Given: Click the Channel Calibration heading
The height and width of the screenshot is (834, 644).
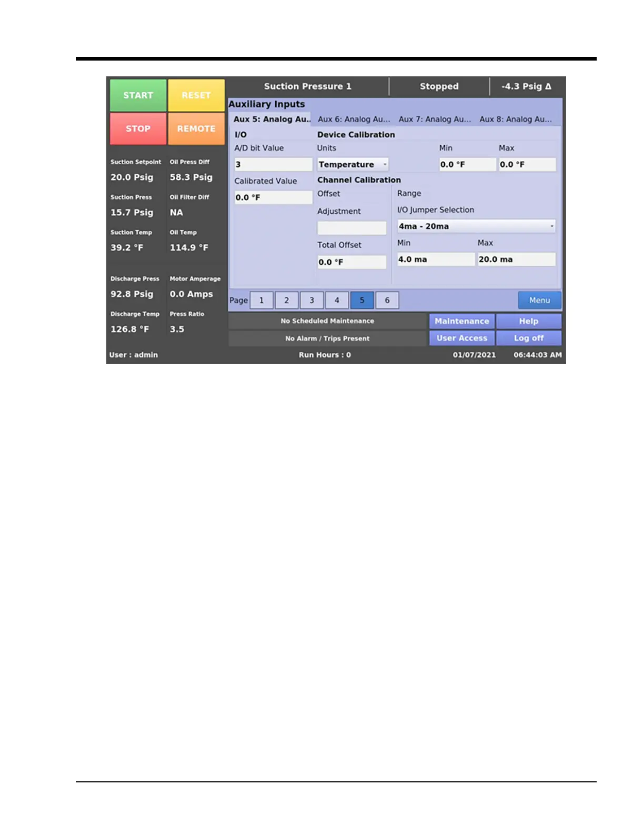Looking at the screenshot, I should click(x=359, y=180).
